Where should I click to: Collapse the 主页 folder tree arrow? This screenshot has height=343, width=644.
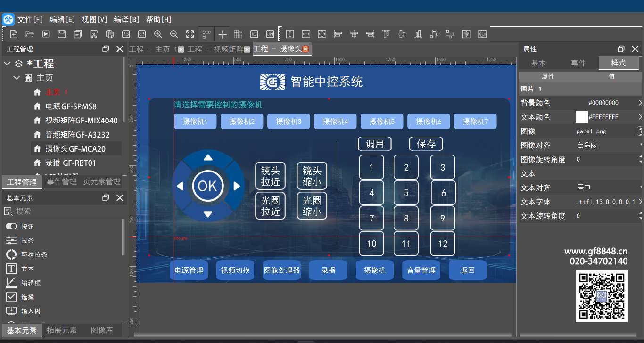coord(17,78)
